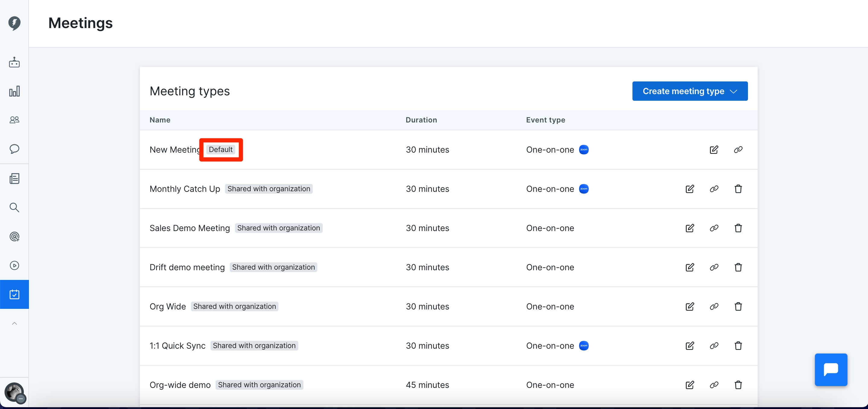Copy link for Sales Demo Meeting

(x=714, y=228)
